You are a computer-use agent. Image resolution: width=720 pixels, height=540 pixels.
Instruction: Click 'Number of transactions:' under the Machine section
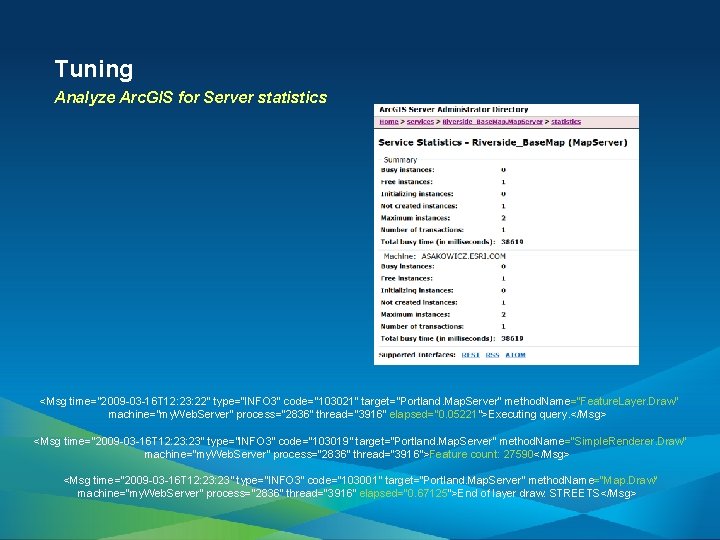422,326
